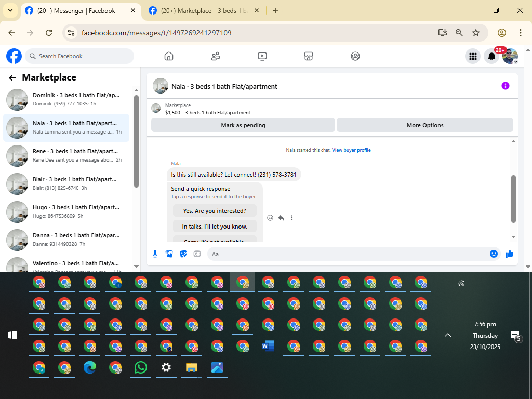Click More Options button
Image resolution: width=532 pixels, height=399 pixels.
(x=425, y=125)
